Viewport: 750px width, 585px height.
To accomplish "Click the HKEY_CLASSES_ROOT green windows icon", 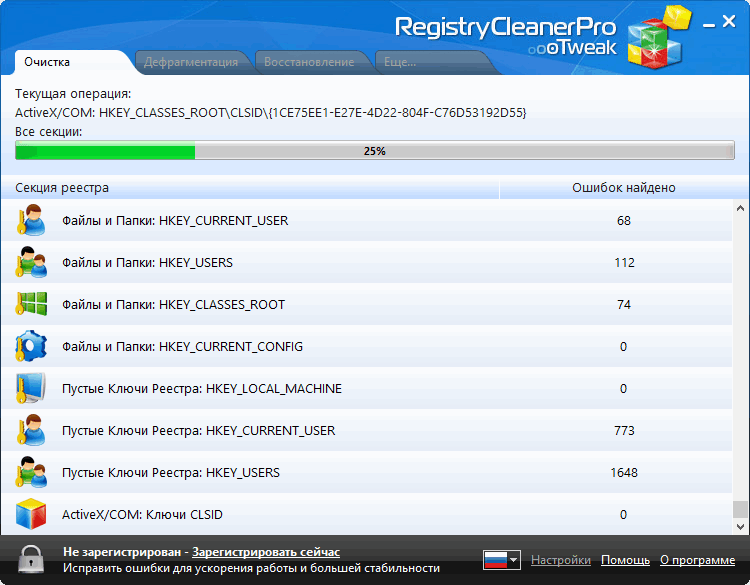I will [x=31, y=304].
